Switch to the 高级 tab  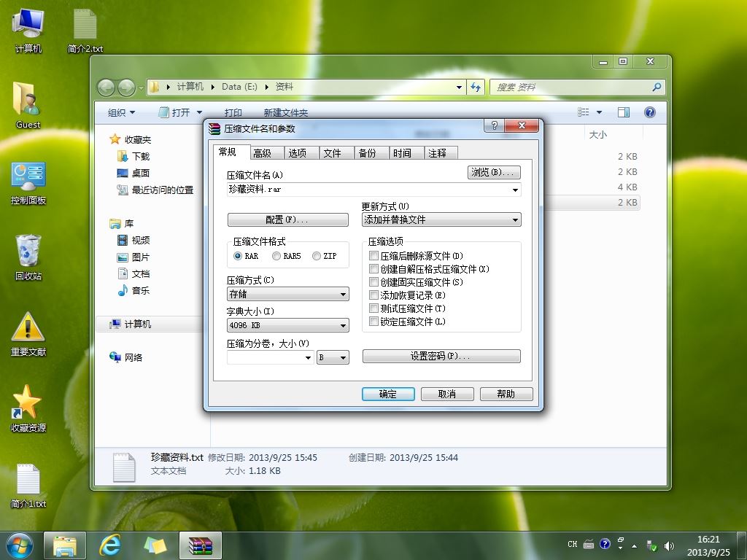click(x=263, y=153)
